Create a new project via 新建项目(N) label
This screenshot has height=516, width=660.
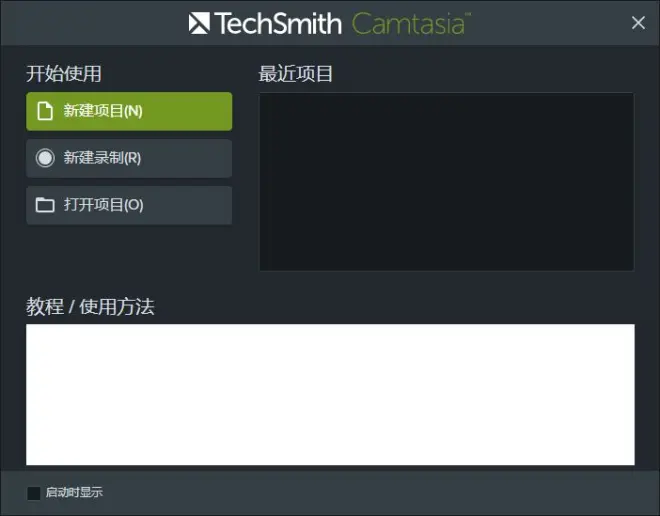(103, 111)
